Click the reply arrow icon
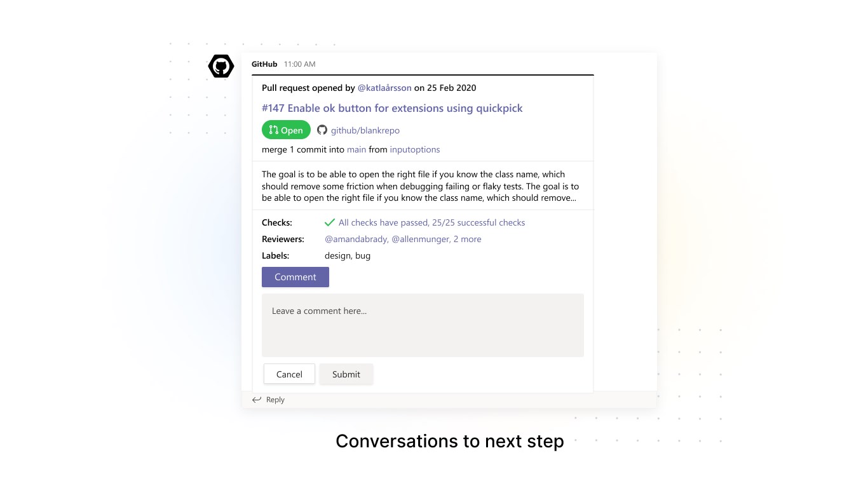 [257, 400]
